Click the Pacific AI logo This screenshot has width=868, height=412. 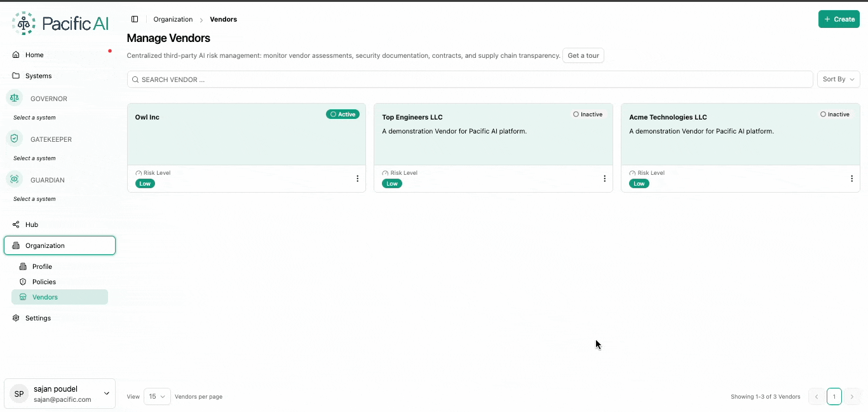tap(60, 24)
